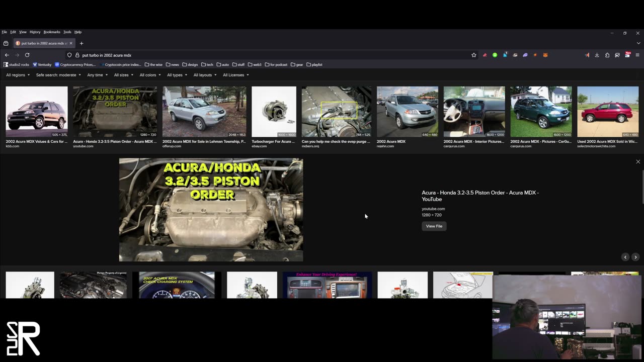Open the tech bookmark folder
Image resolution: width=644 pixels, height=362 pixels.
pyautogui.click(x=207, y=64)
